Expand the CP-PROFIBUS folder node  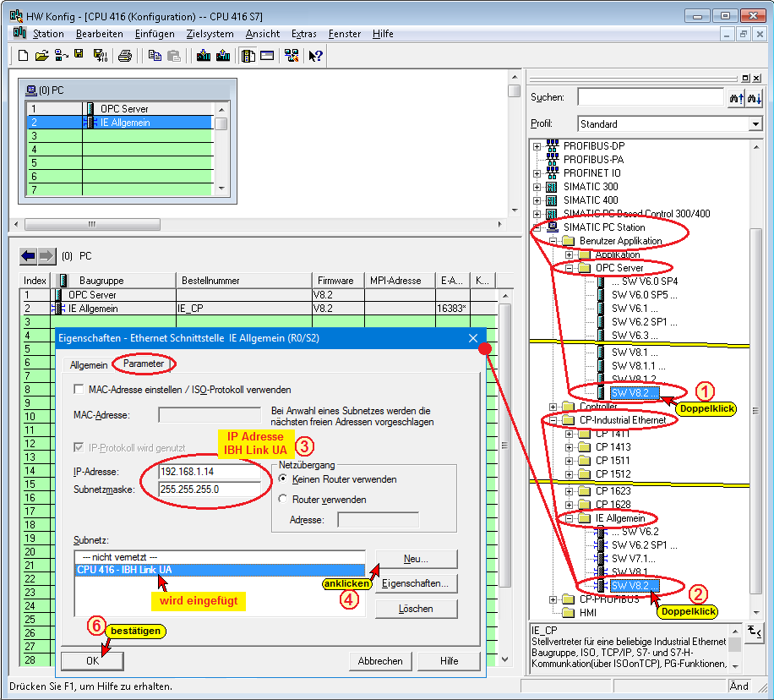(553, 599)
